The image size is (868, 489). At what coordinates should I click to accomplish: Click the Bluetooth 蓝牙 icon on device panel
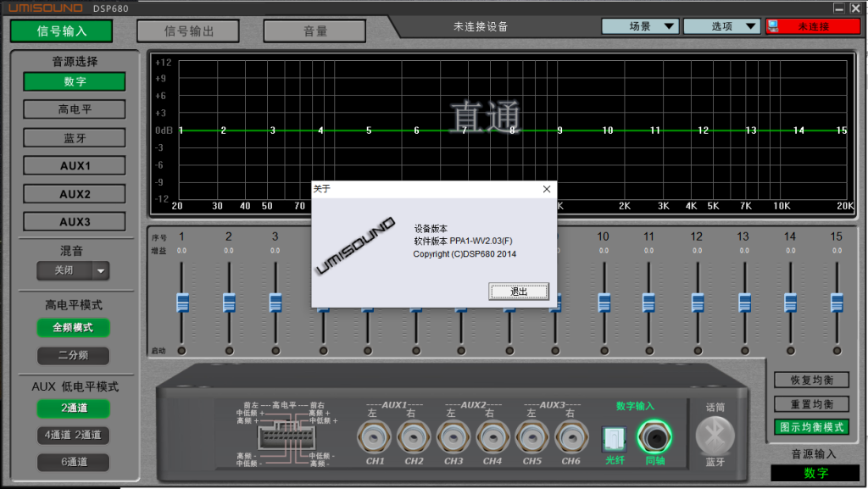pyautogui.click(x=715, y=436)
